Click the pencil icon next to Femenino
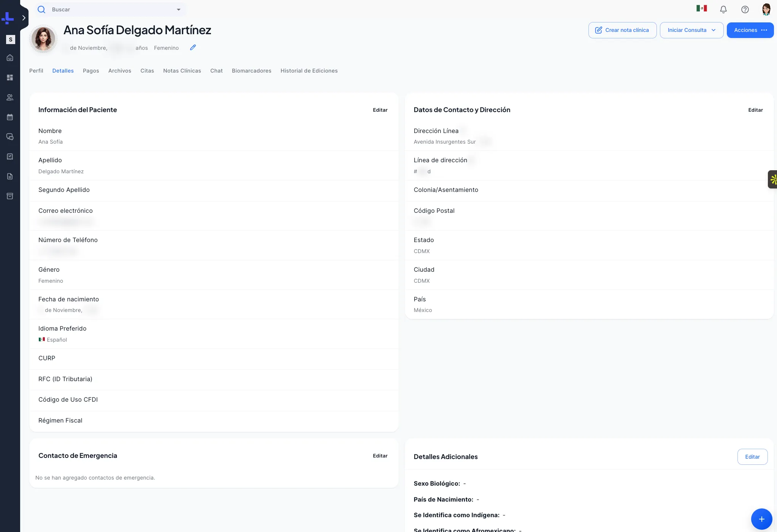Viewport: 777px width, 532px height. coord(193,47)
